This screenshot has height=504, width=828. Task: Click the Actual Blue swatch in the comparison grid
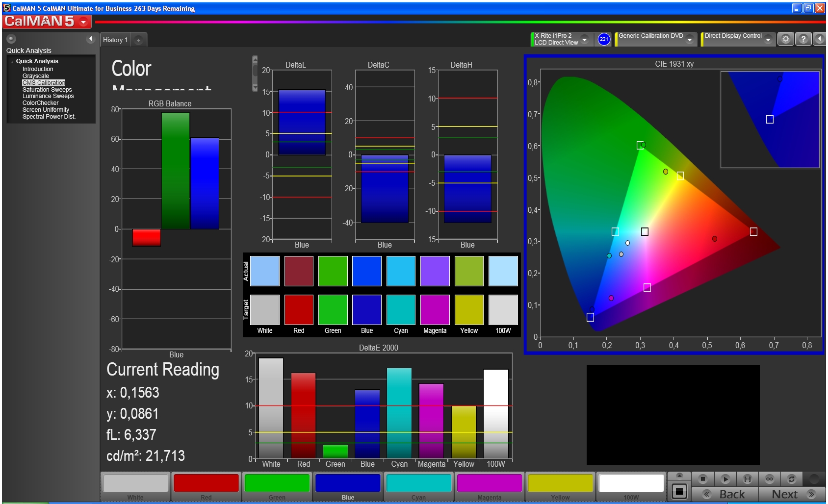coord(367,271)
